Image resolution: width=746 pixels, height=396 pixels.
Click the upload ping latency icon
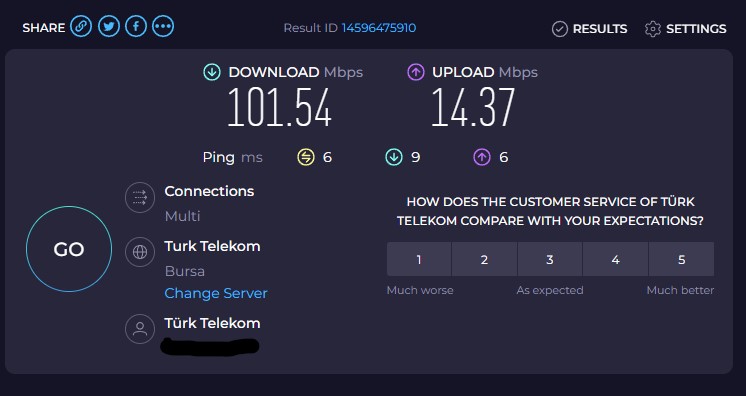coord(482,157)
